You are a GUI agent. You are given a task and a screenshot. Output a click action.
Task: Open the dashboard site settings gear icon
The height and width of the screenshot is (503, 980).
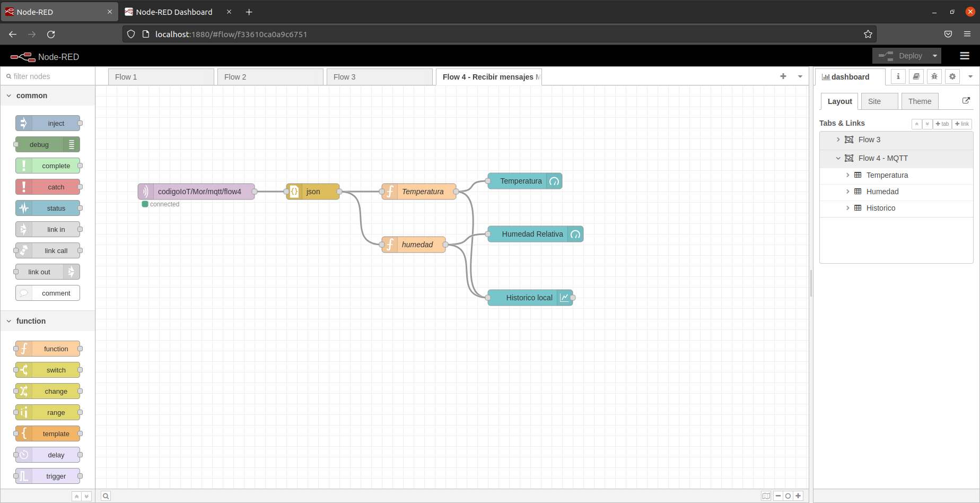(952, 76)
